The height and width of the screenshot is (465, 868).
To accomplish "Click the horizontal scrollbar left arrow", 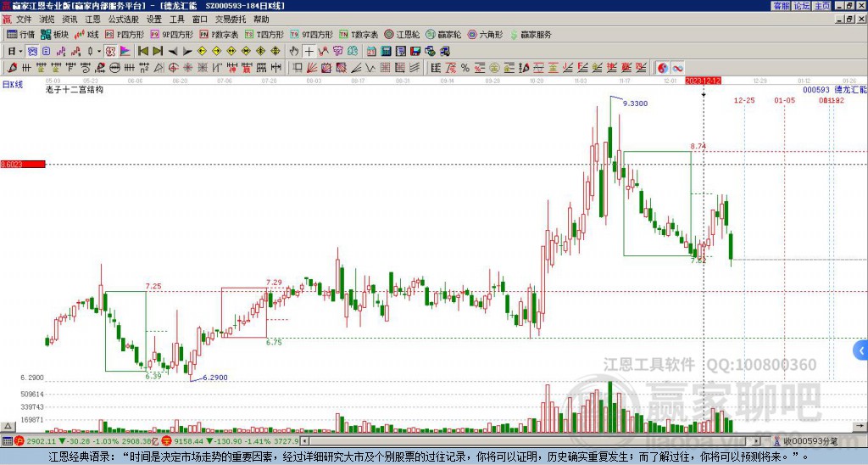I will [305, 441].
